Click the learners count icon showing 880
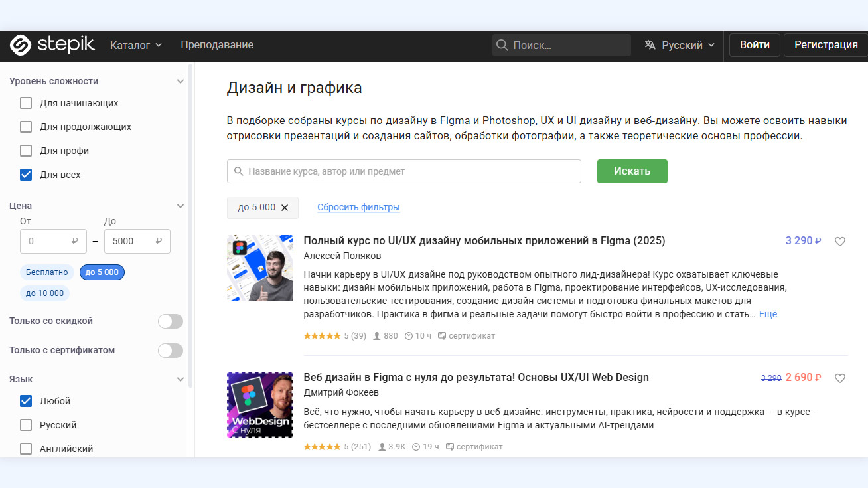The height and width of the screenshot is (488, 868). [x=377, y=336]
